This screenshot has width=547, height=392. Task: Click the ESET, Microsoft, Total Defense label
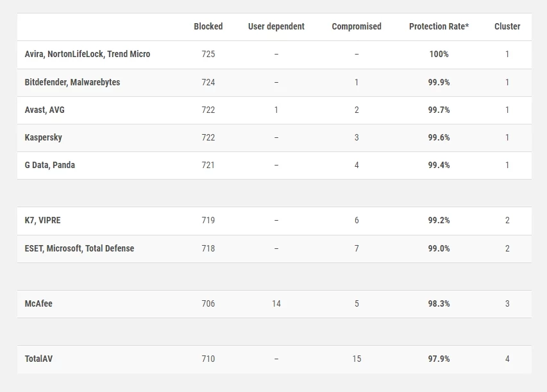point(79,248)
